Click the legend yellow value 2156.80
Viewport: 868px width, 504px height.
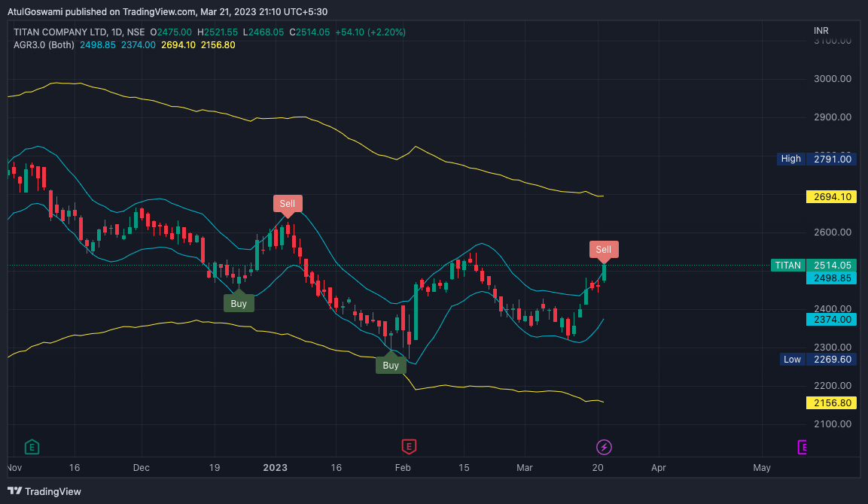(218, 45)
